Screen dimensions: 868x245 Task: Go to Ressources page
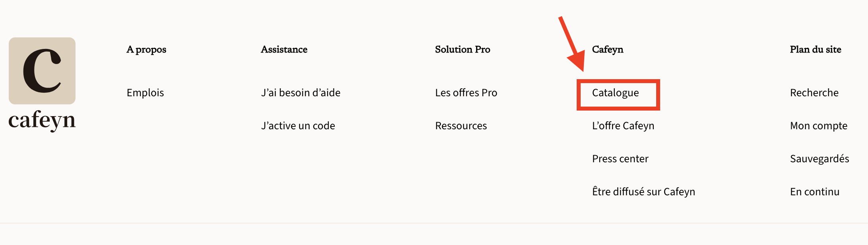(461, 126)
